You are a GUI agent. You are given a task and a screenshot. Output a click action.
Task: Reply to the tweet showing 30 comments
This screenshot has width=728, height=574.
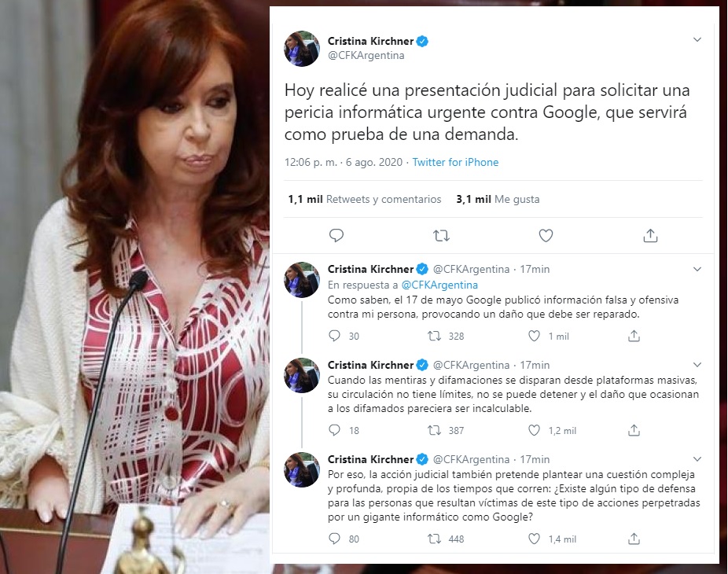[334, 336]
